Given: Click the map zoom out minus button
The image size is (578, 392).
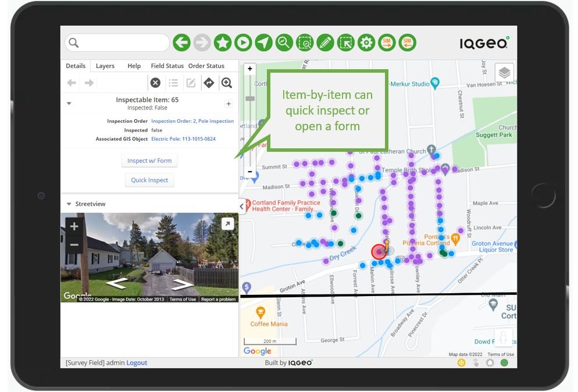Looking at the screenshot, I should coord(250,172).
